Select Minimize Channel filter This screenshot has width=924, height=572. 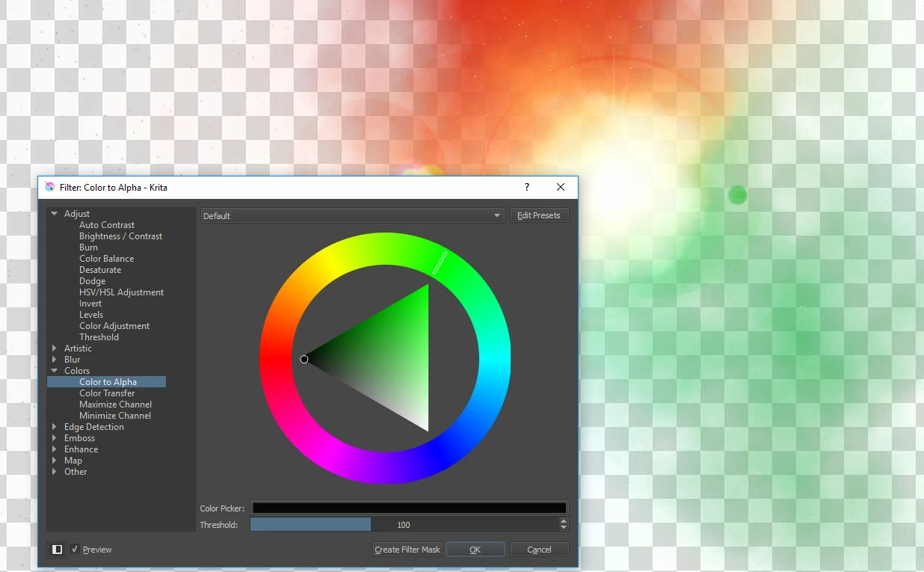coord(115,416)
